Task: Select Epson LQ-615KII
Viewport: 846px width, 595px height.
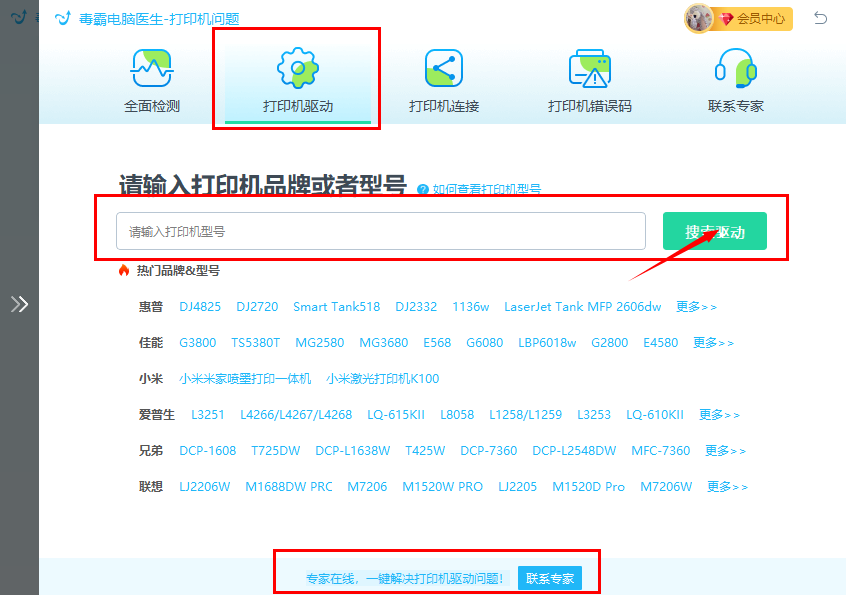Action: point(396,415)
